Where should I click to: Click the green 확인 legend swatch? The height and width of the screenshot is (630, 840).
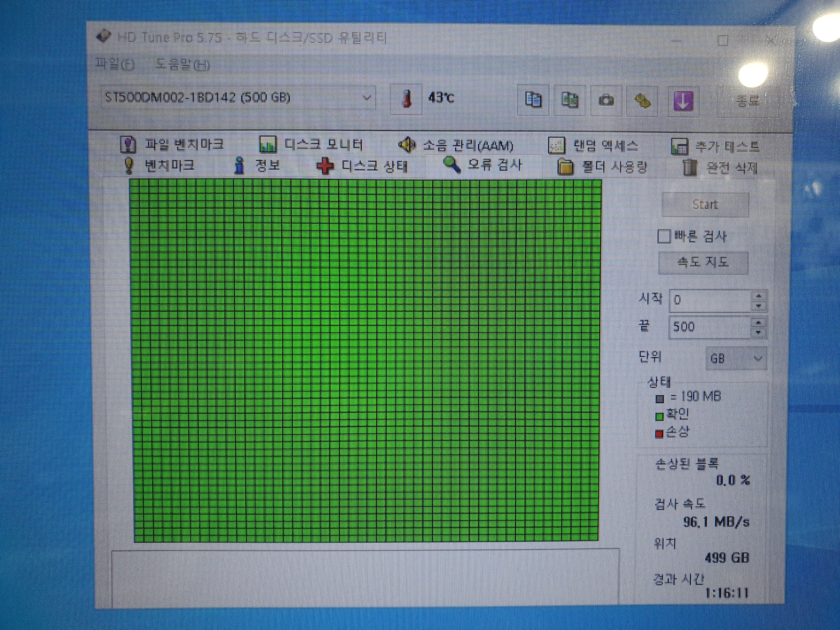coord(660,417)
